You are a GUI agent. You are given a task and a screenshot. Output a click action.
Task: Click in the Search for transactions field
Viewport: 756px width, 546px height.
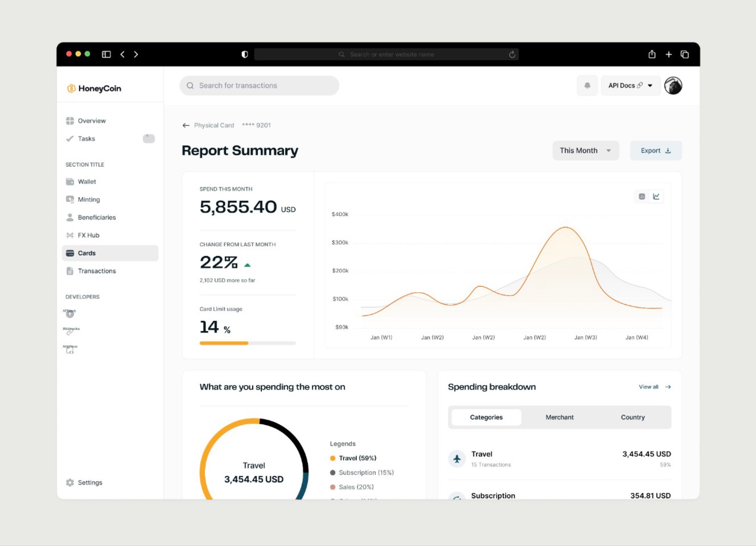pos(259,85)
